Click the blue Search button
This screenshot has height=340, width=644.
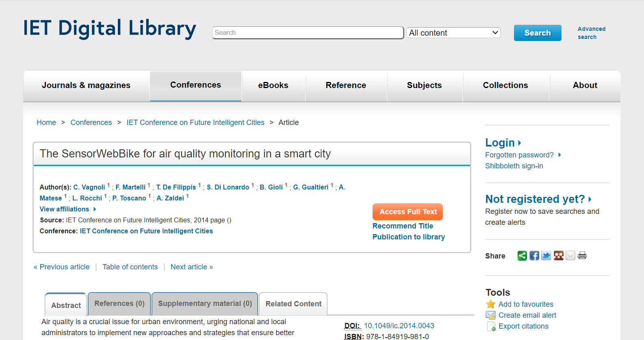(x=538, y=33)
